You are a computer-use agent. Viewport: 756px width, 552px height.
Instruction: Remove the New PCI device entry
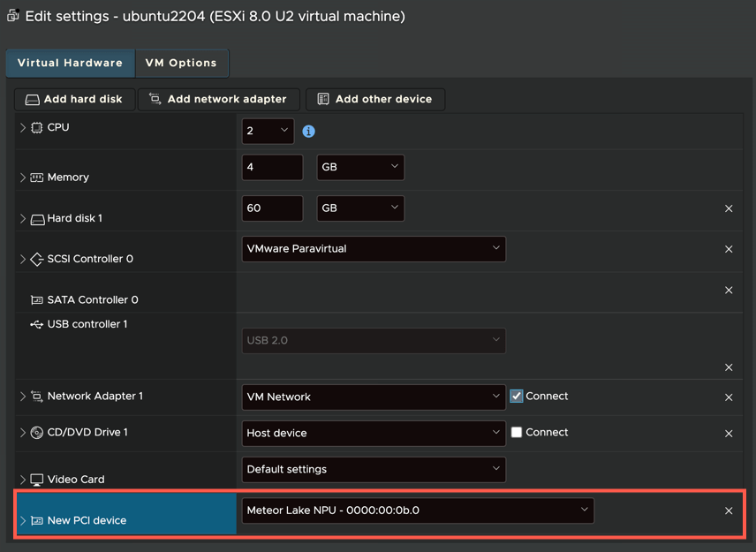click(x=729, y=510)
